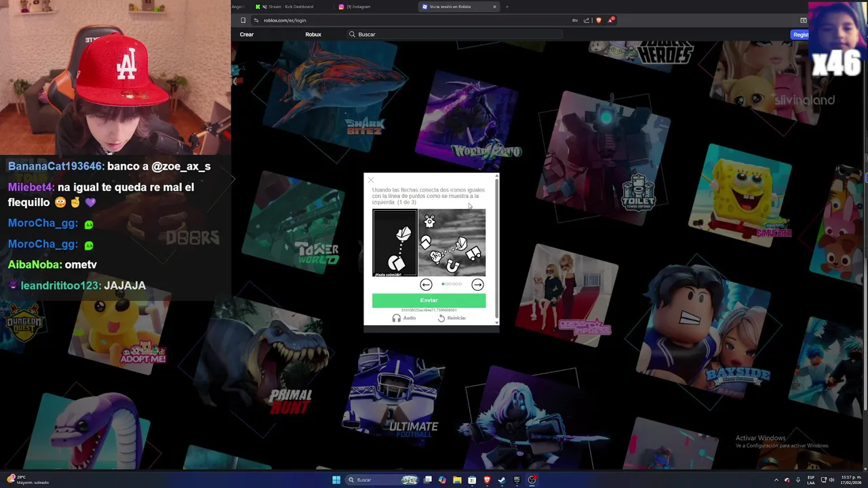Click the site settings icon in address bar
This screenshot has height=488, width=868.
click(256, 20)
